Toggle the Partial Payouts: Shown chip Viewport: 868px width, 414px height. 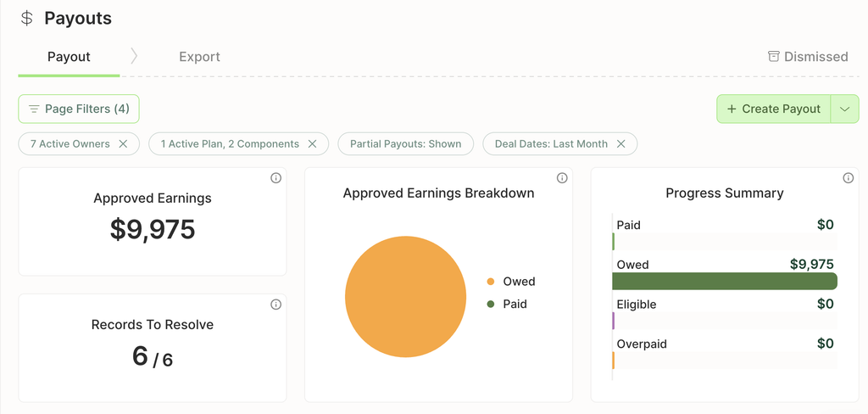coord(406,144)
